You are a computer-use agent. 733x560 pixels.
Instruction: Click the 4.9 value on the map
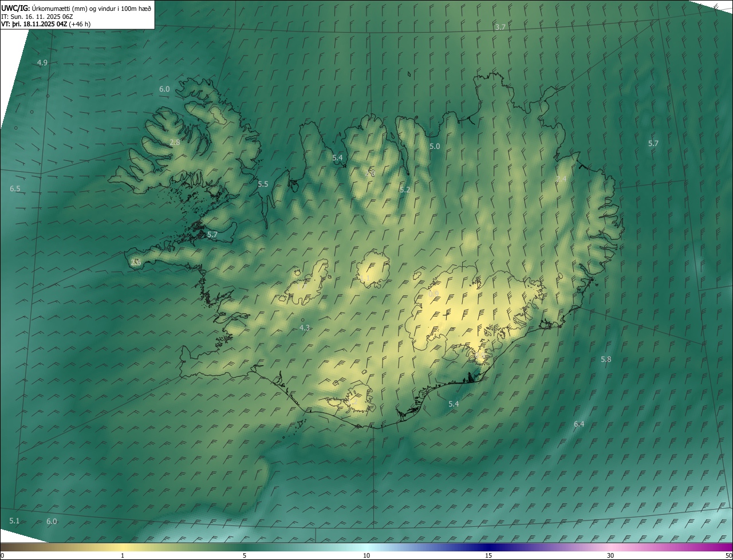[42, 62]
